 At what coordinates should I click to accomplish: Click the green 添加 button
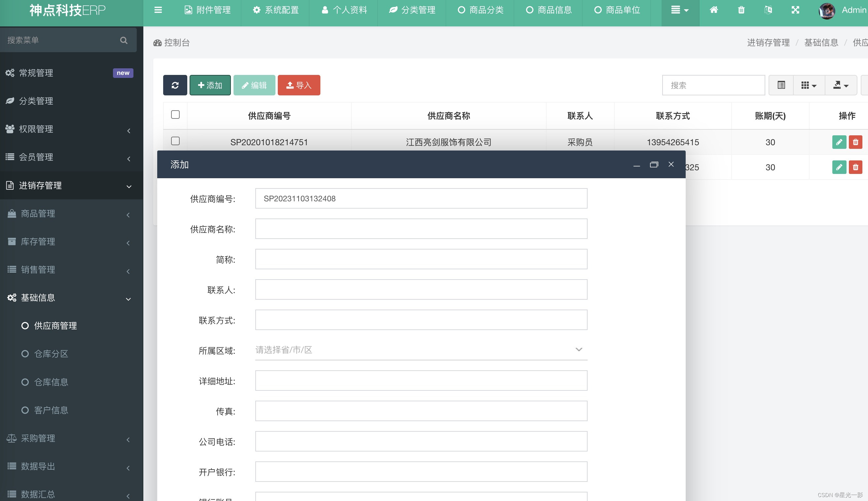click(x=210, y=85)
